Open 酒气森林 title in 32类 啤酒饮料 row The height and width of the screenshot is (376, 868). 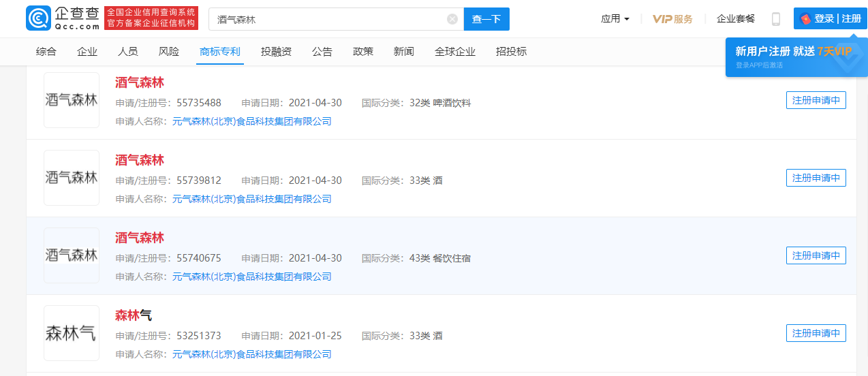(x=140, y=82)
